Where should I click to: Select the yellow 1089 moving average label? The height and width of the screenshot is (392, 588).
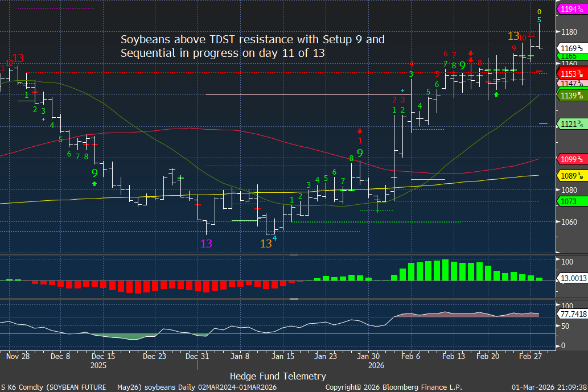[571, 176]
